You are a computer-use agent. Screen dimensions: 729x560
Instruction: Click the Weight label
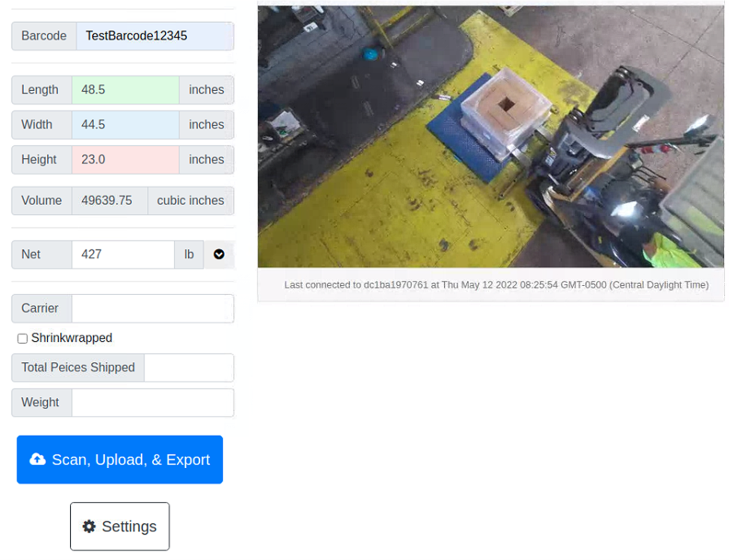coord(42,403)
